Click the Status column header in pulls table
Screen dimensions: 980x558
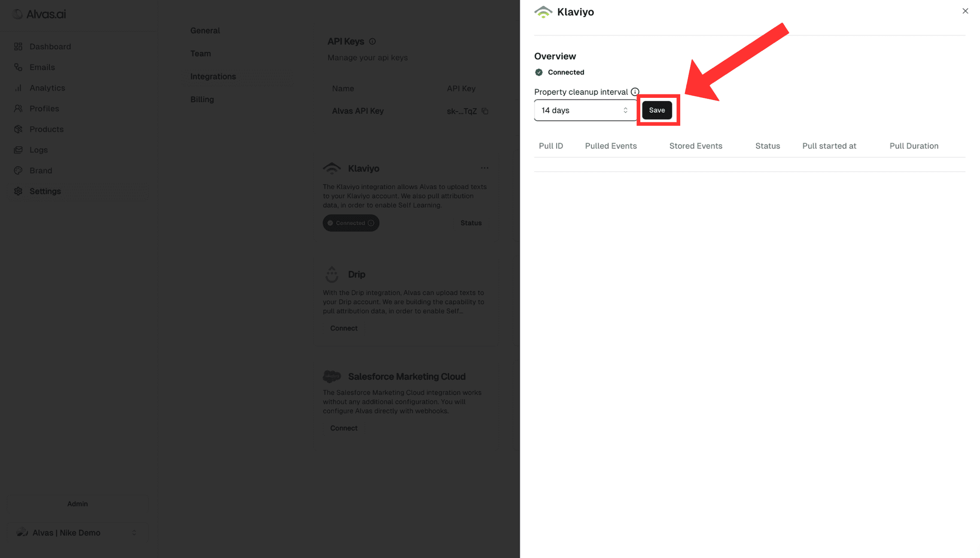pyautogui.click(x=767, y=146)
